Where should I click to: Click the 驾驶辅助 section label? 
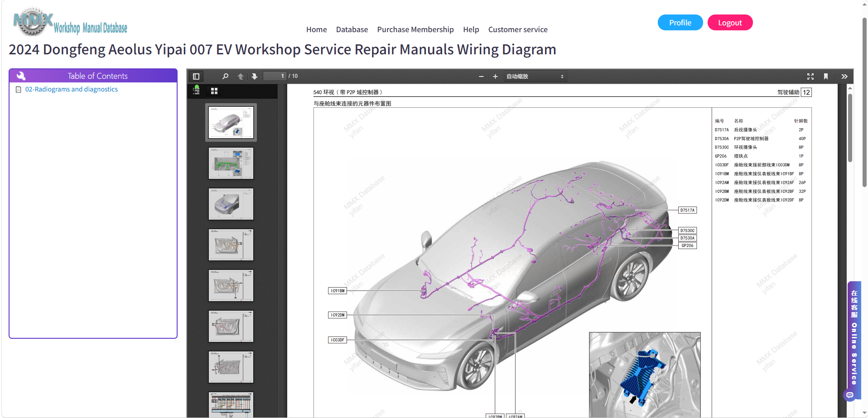tap(788, 92)
